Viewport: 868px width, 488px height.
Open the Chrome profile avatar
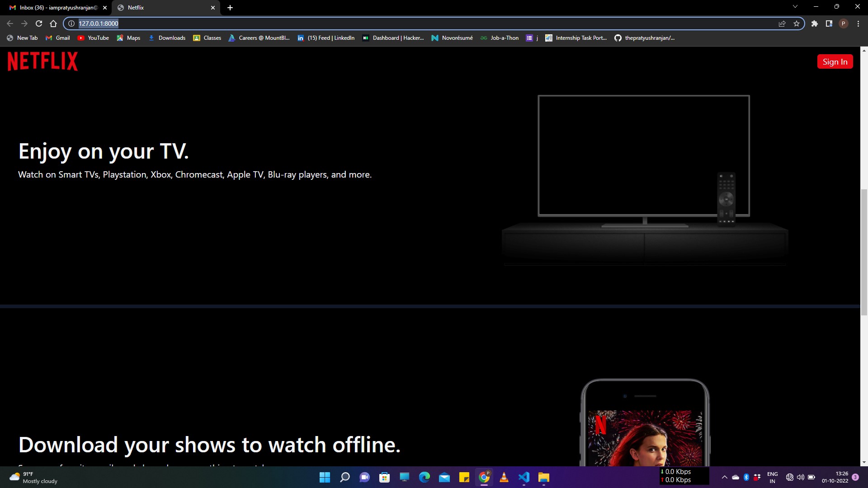tap(843, 23)
